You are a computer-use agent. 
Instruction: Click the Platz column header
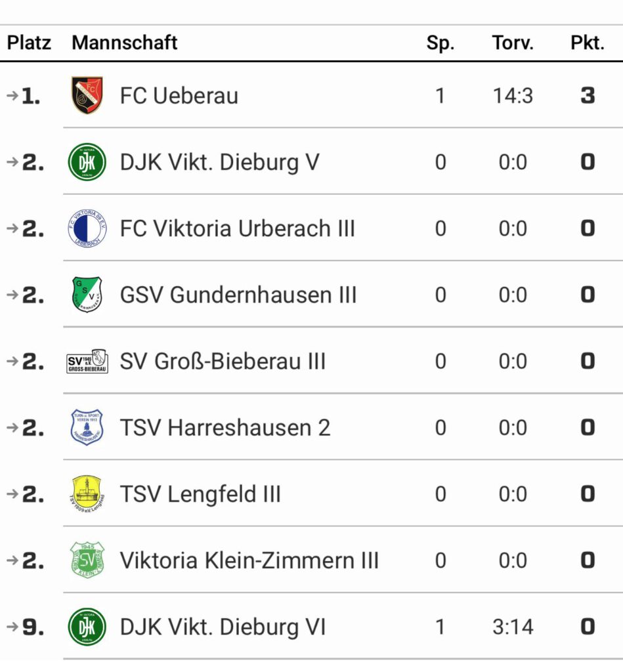29,43
